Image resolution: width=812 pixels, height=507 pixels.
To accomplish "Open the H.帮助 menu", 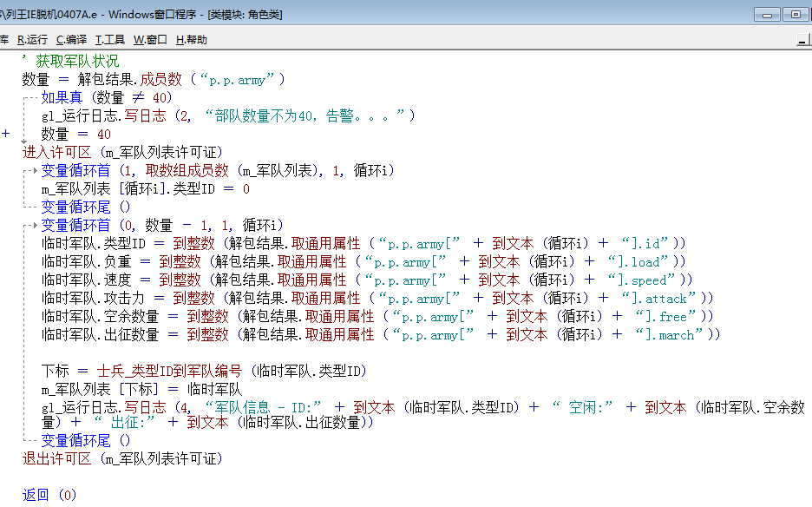I will [191, 40].
